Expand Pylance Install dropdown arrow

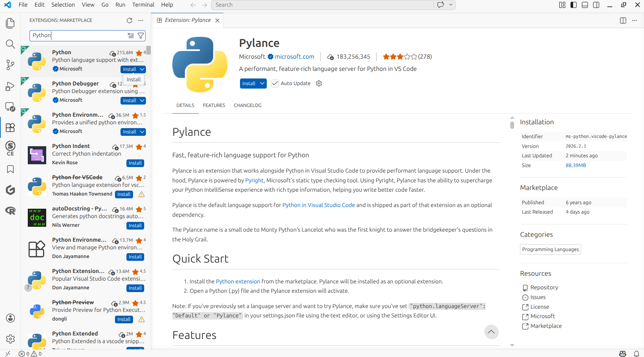pyautogui.click(x=262, y=83)
